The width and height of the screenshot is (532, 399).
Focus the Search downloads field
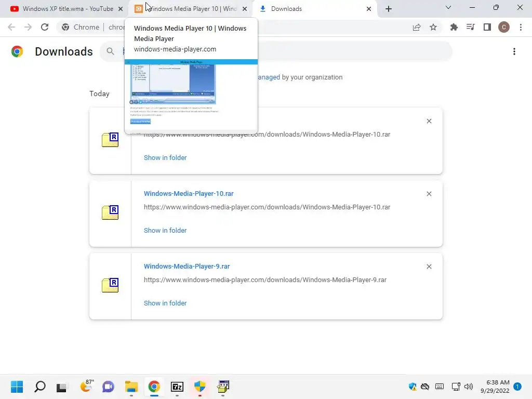(276, 51)
